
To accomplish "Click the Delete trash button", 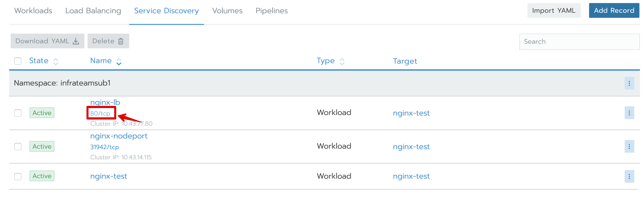I will [108, 41].
